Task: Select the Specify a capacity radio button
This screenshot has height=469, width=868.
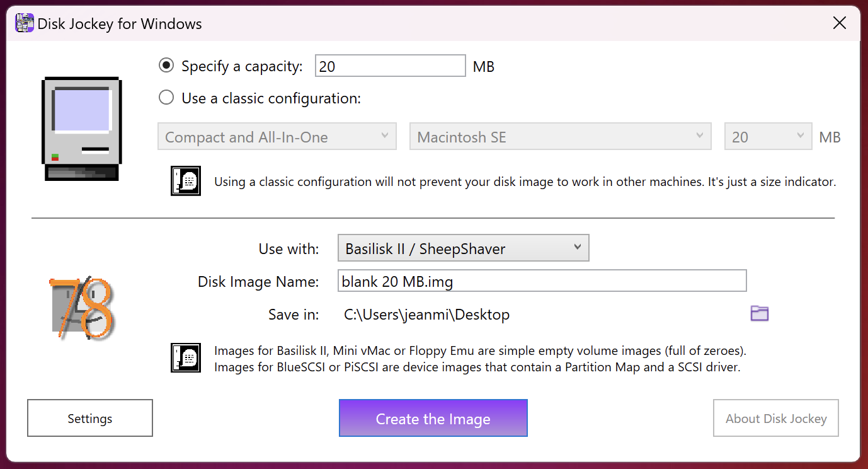Action: (x=166, y=66)
